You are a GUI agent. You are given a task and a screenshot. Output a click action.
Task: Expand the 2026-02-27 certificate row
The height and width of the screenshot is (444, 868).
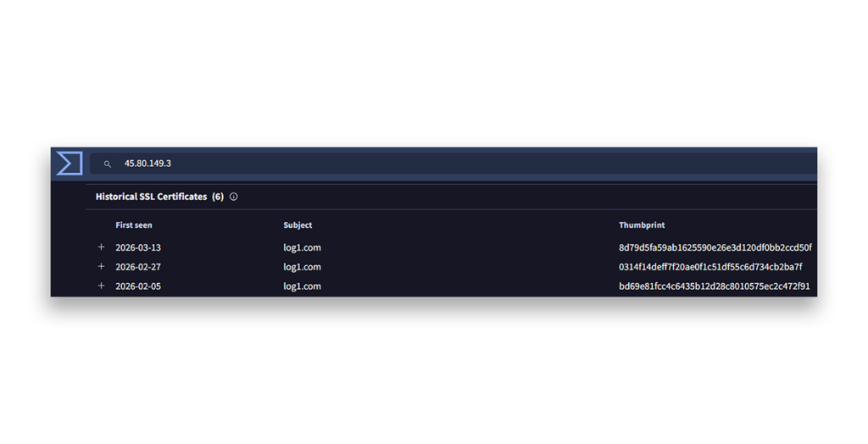coord(102,267)
